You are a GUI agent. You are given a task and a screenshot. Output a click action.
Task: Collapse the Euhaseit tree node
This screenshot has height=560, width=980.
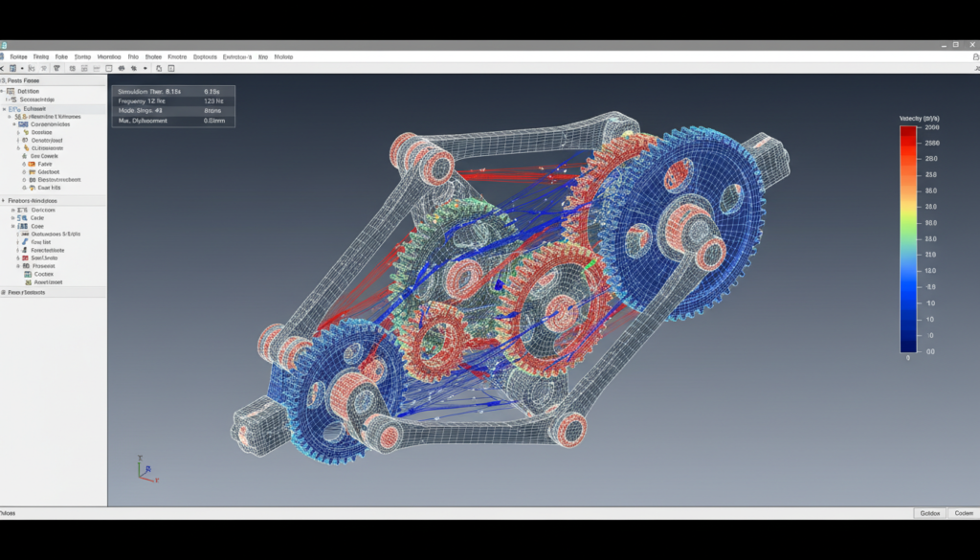pos(5,109)
